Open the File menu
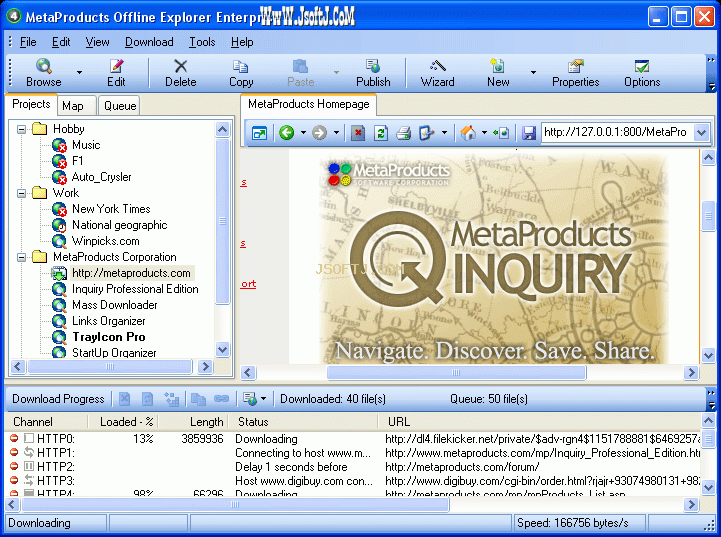 point(28,42)
